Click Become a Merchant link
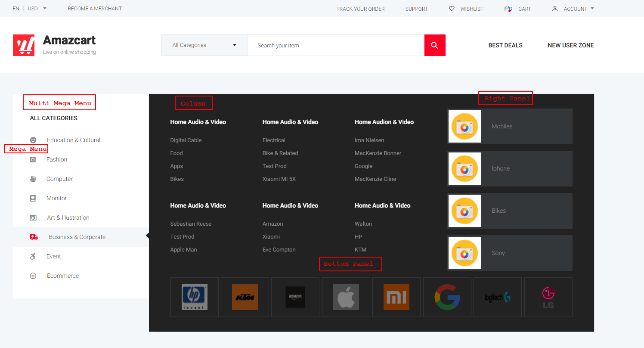 [95, 9]
